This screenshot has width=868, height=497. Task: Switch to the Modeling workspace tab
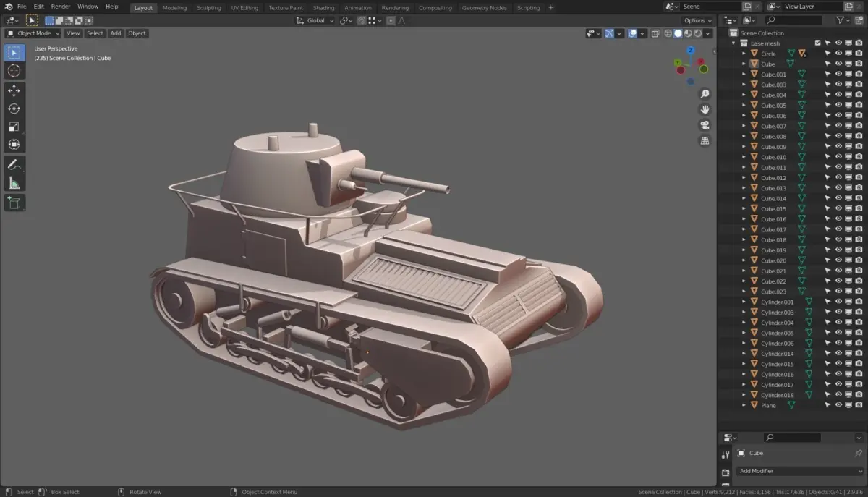(174, 7)
